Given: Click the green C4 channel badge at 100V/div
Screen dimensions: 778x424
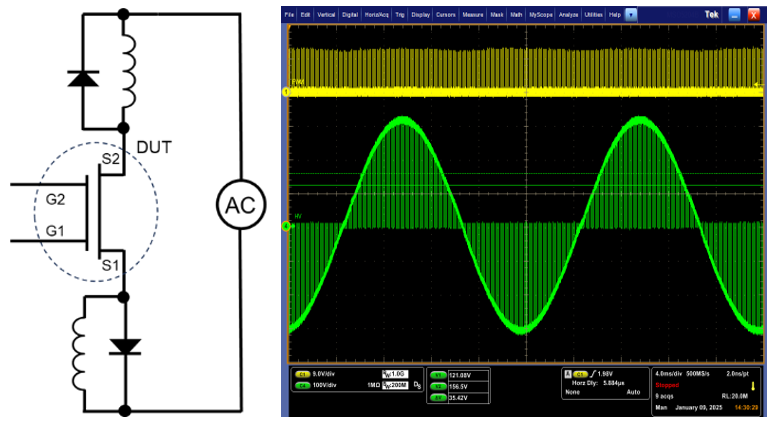Looking at the screenshot, I should [302, 385].
